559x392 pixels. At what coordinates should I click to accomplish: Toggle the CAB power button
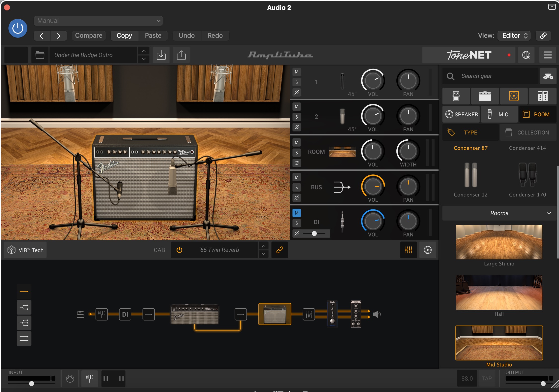point(179,250)
